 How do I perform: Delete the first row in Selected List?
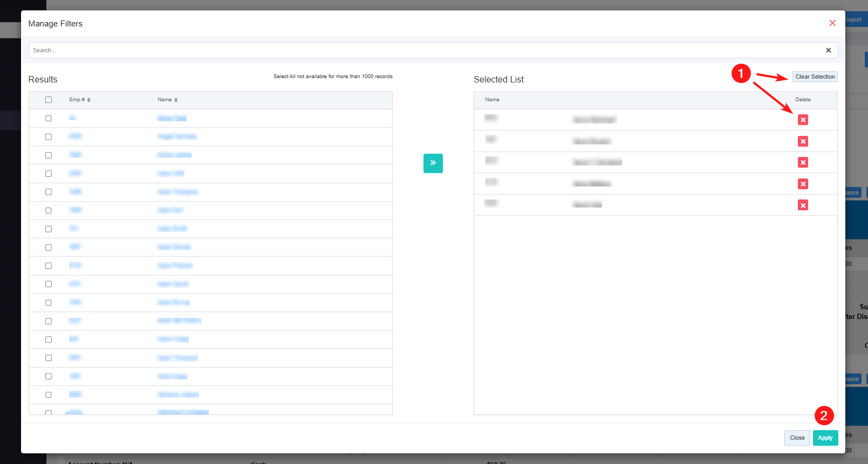[x=803, y=120]
